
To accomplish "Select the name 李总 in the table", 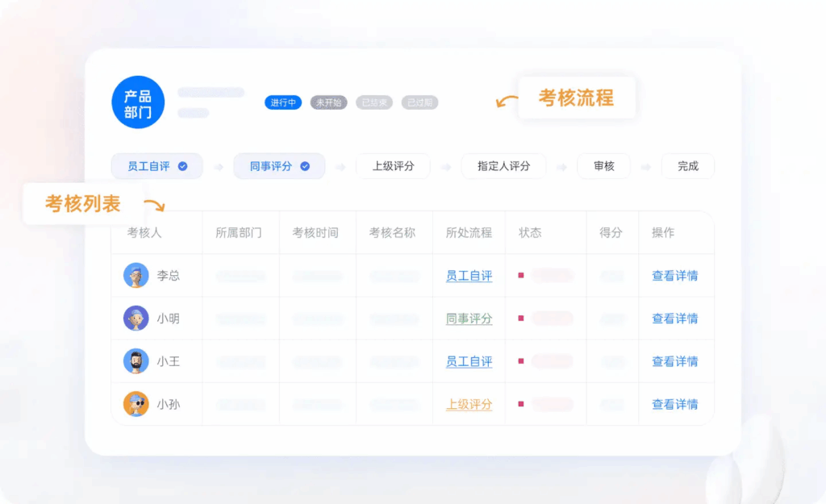I will (169, 276).
